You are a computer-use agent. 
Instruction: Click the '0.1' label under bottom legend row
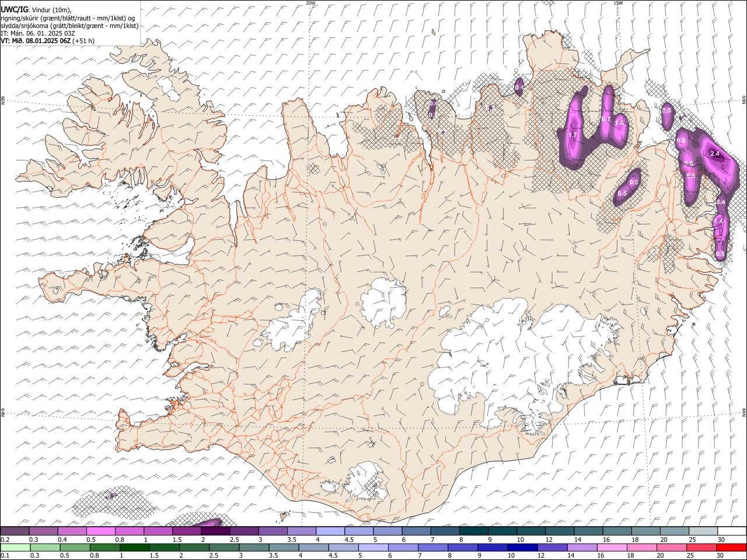click(x=5, y=556)
